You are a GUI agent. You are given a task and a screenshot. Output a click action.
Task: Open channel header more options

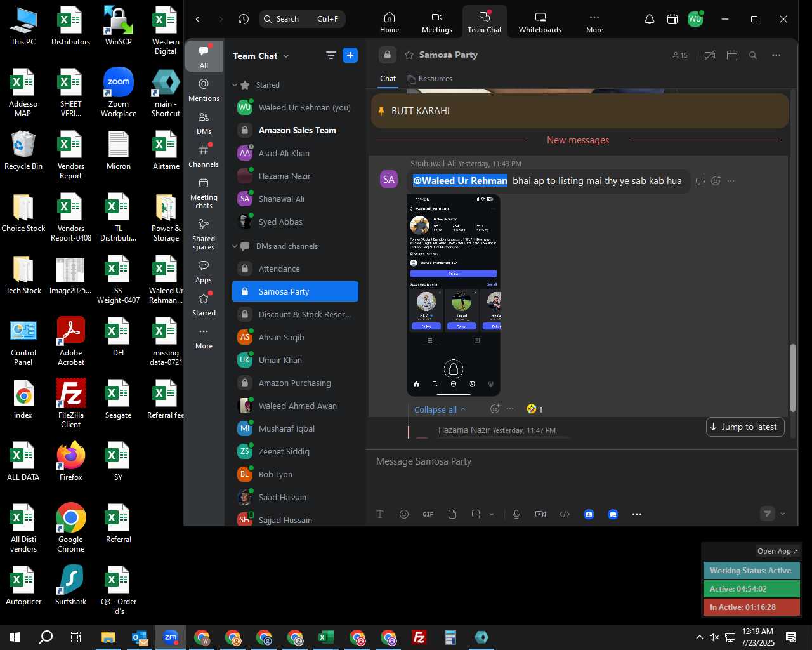pyautogui.click(x=776, y=55)
